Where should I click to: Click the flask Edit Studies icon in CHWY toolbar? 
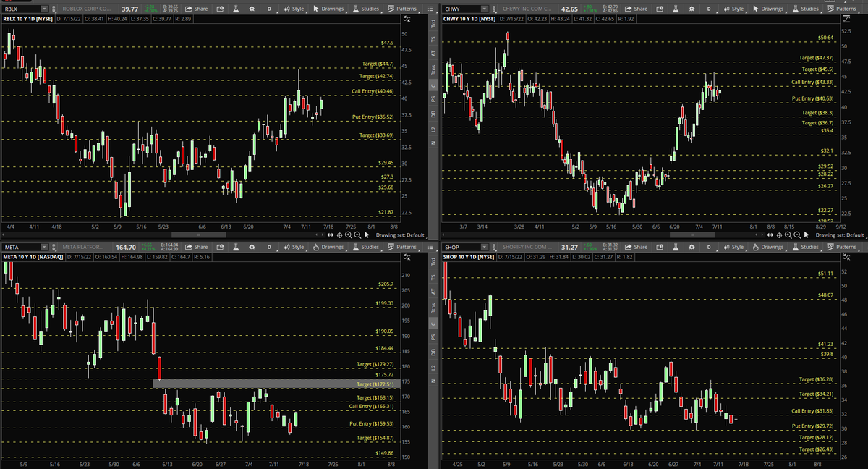pos(675,9)
